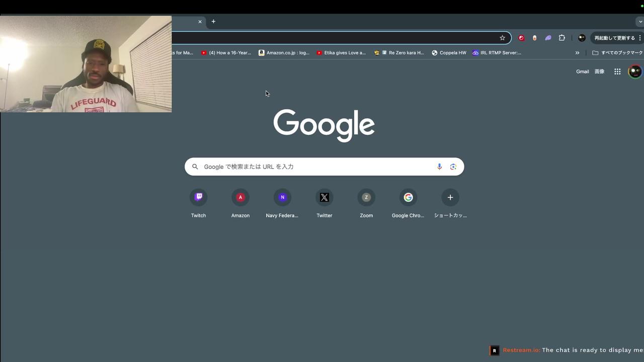Open a new tab with plus button
The width and height of the screenshot is (644, 362).
pyautogui.click(x=213, y=22)
